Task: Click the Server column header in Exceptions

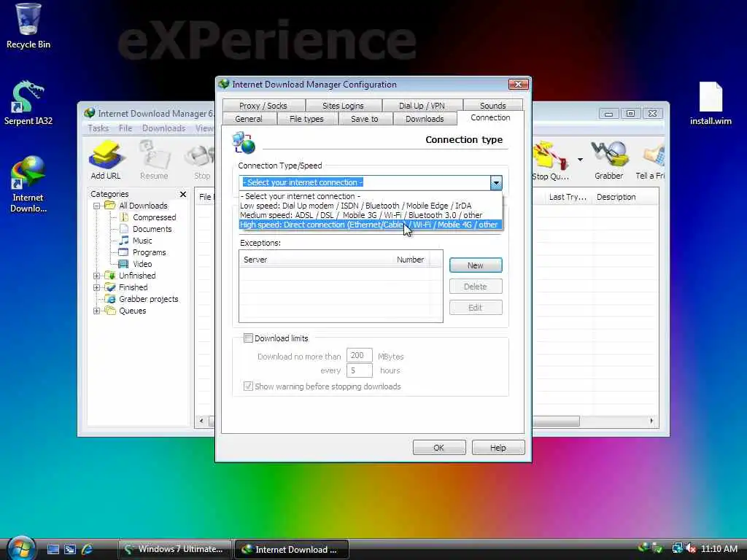Action: pos(317,260)
